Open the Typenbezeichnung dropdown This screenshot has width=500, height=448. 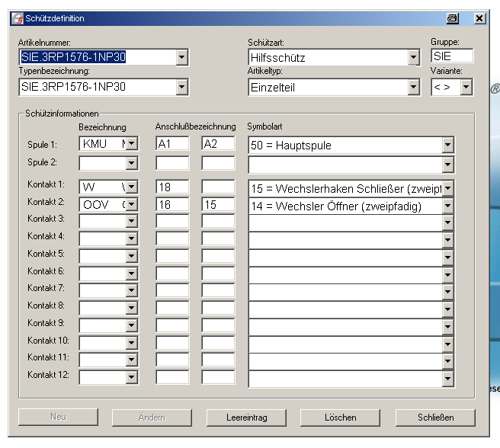click(181, 87)
